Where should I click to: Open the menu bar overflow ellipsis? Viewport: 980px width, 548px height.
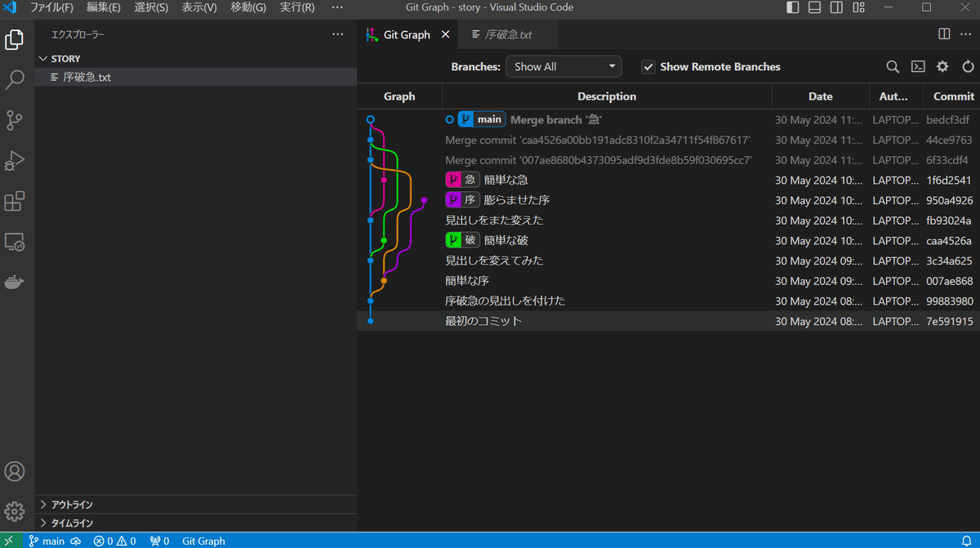[x=337, y=7]
